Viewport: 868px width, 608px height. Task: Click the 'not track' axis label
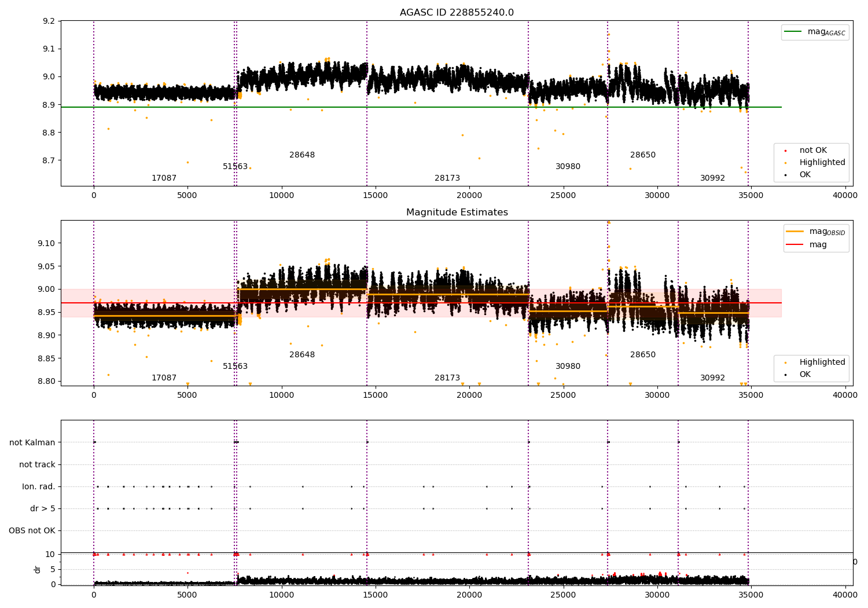tap(37, 465)
